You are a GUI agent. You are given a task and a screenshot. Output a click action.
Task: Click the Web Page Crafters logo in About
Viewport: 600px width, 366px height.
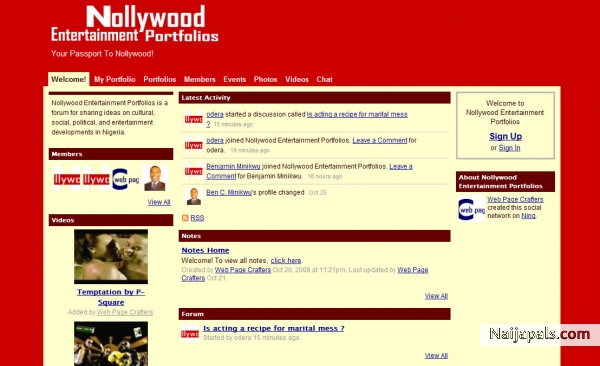(x=471, y=209)
